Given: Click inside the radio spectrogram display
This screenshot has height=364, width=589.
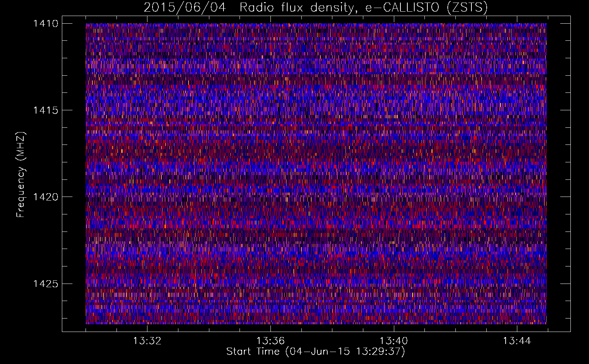Looking at the screenshot, I should point(316,174).
